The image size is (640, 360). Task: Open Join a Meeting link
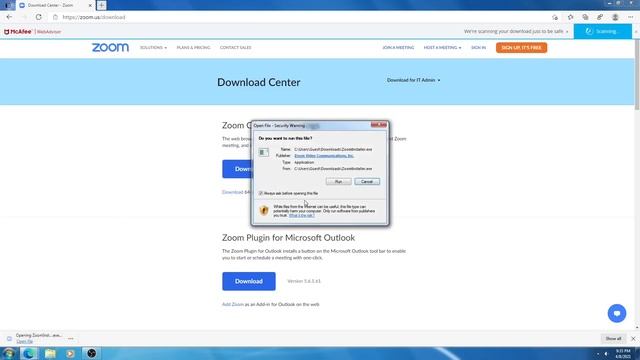398,48
